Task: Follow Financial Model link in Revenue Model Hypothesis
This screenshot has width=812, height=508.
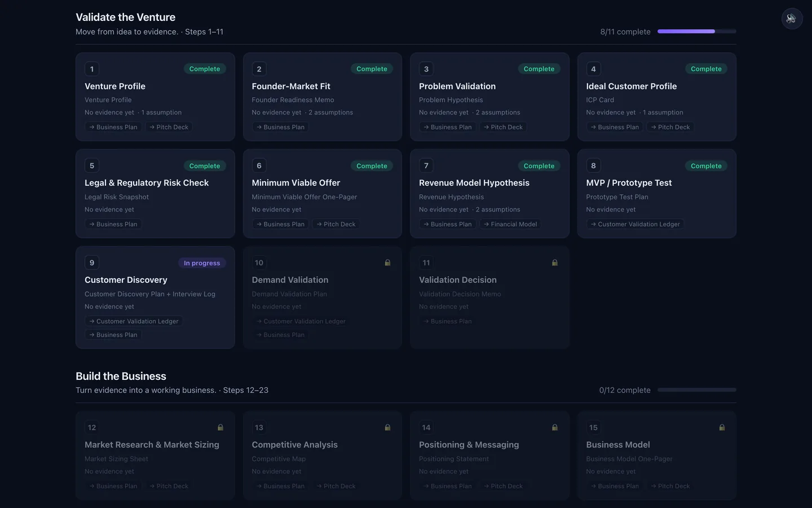Action: [510, 224]
